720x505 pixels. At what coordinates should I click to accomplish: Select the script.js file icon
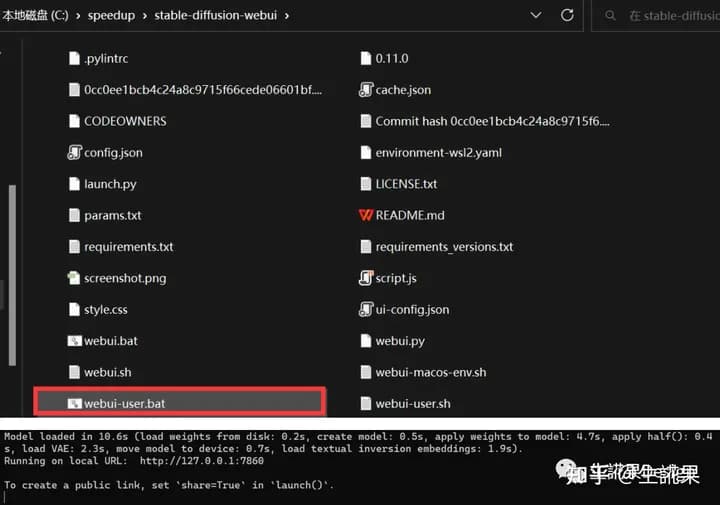tap(366, 278)
